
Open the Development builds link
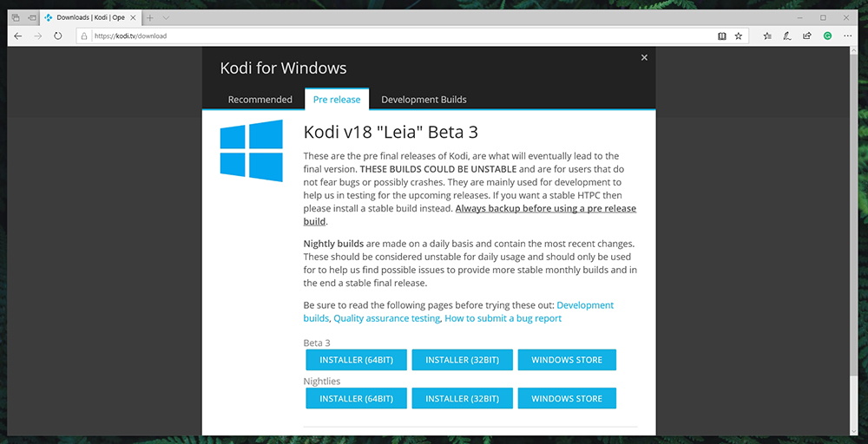[585, 305]
